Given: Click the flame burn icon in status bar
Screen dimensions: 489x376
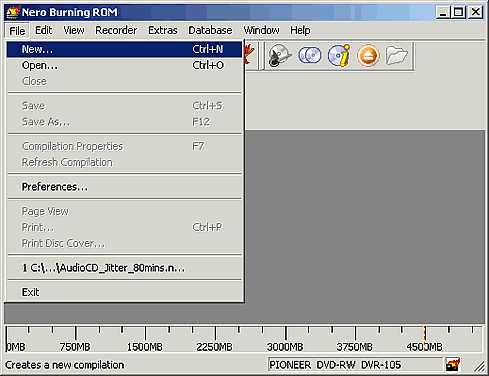Looking at the screenshot, I should click(x=453, y=364).
